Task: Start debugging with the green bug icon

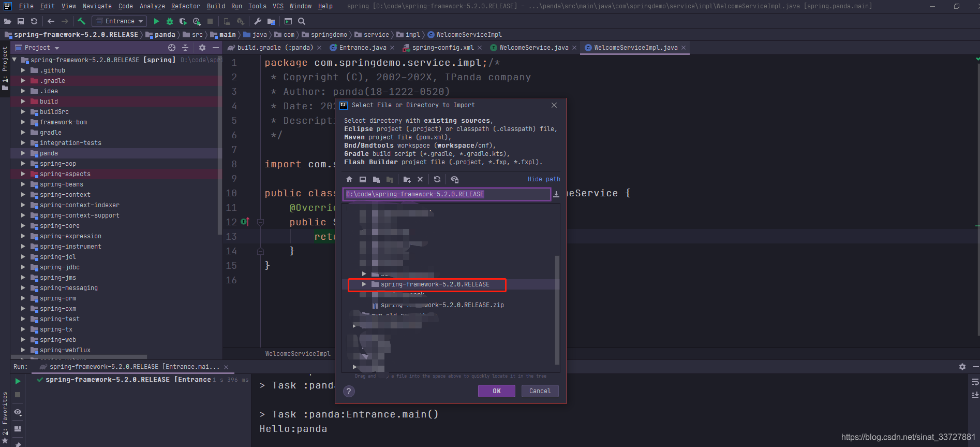Action: point(170,21)
